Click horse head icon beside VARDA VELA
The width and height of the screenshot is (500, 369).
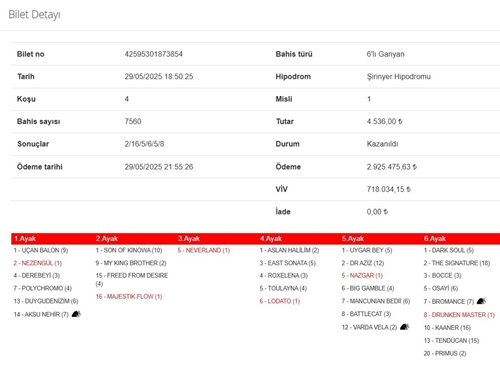(404, 327)
